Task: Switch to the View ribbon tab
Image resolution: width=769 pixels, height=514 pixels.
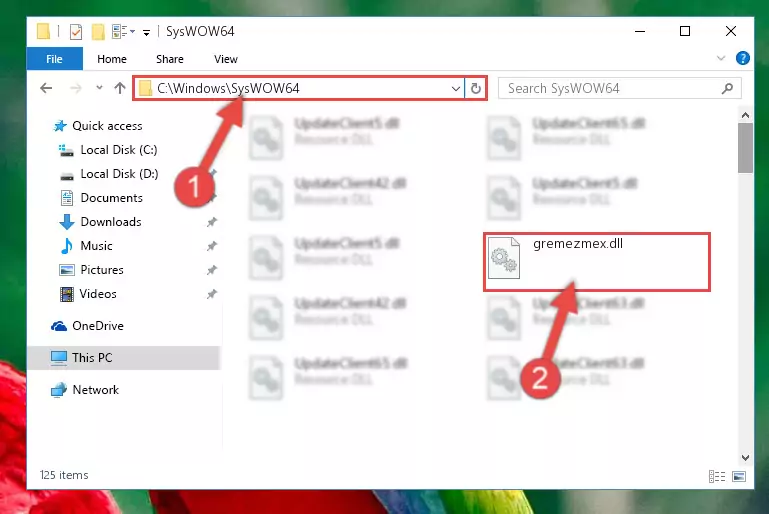Action: click(226, 59)
